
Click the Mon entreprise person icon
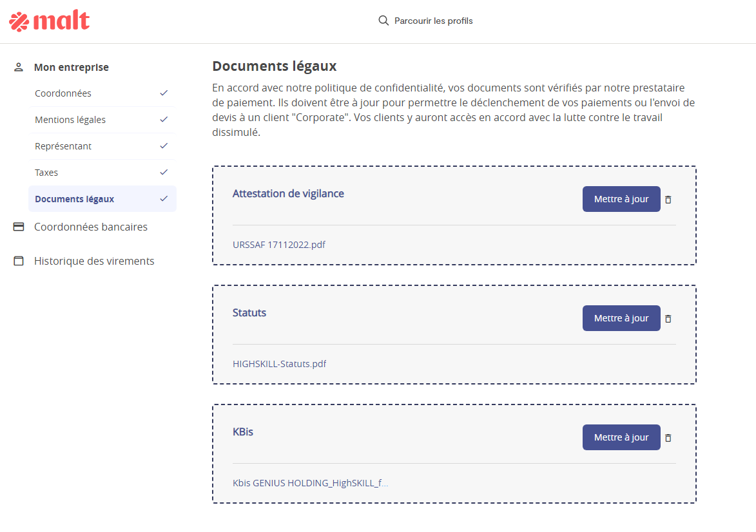pos(18,67)
